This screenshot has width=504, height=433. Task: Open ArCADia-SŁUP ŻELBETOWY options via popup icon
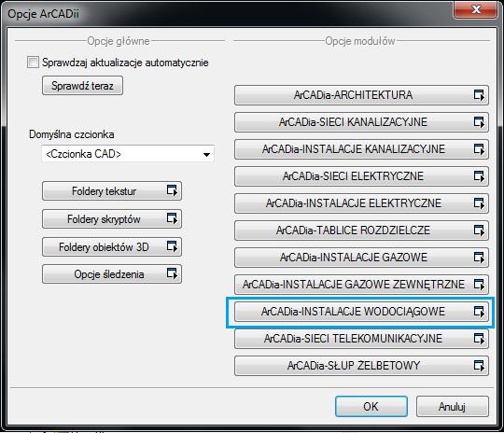pos(479,366)
